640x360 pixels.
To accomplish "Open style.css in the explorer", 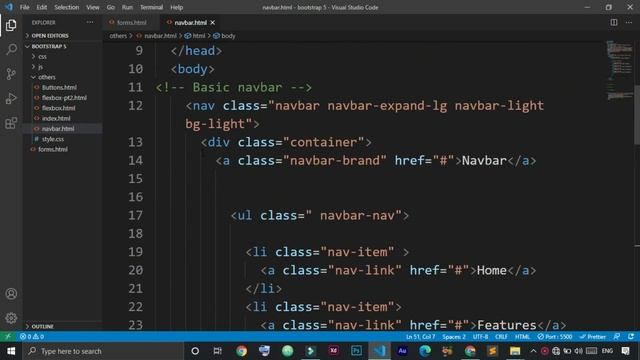I will coord(53,139).
